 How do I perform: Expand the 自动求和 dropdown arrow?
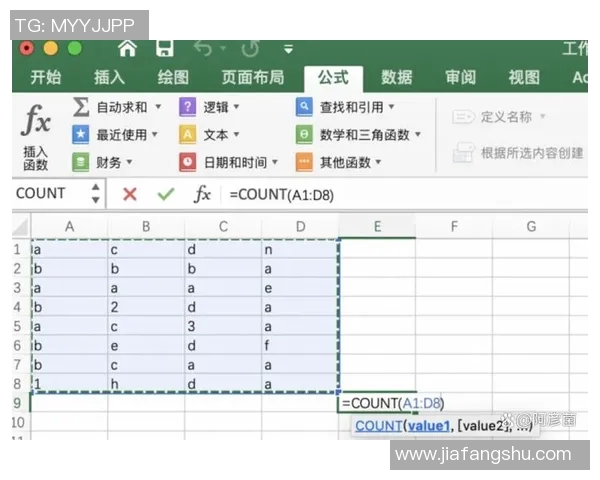(158, 106)
